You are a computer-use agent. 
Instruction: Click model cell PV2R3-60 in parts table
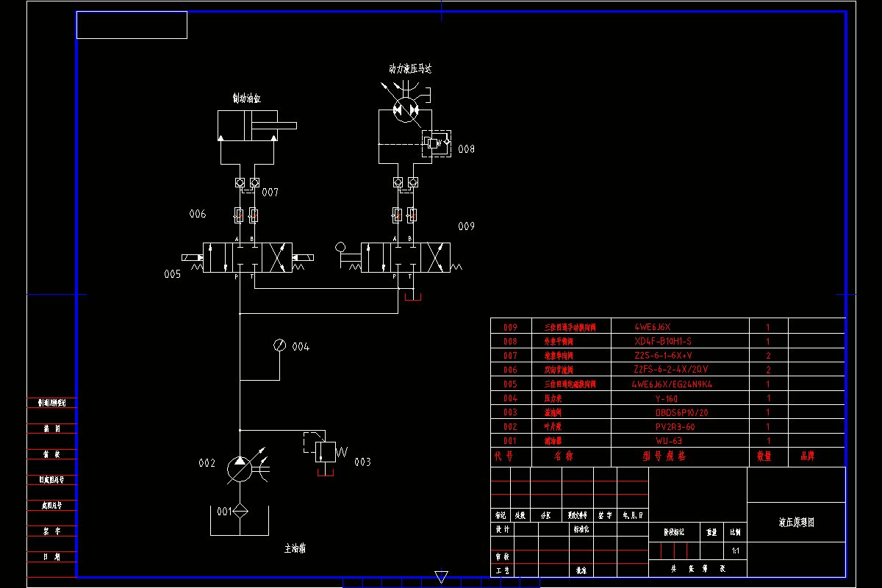(675, 427)
